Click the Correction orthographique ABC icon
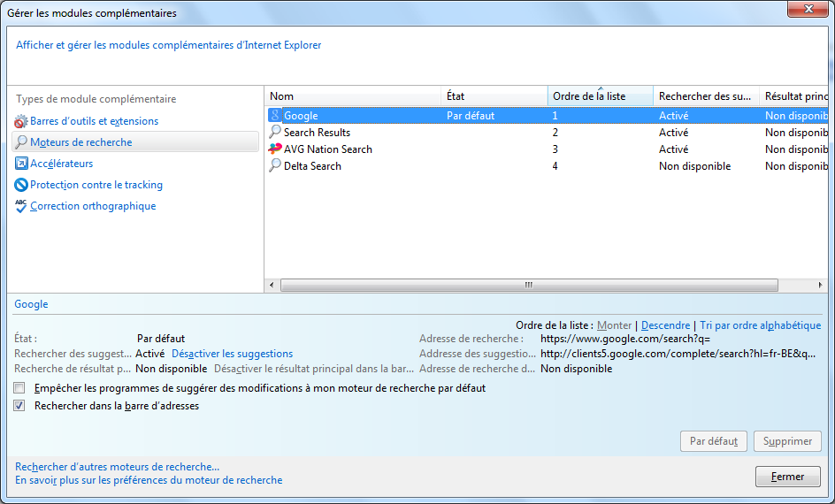Viewport: 835px width, 504px height. click(20, 206)
